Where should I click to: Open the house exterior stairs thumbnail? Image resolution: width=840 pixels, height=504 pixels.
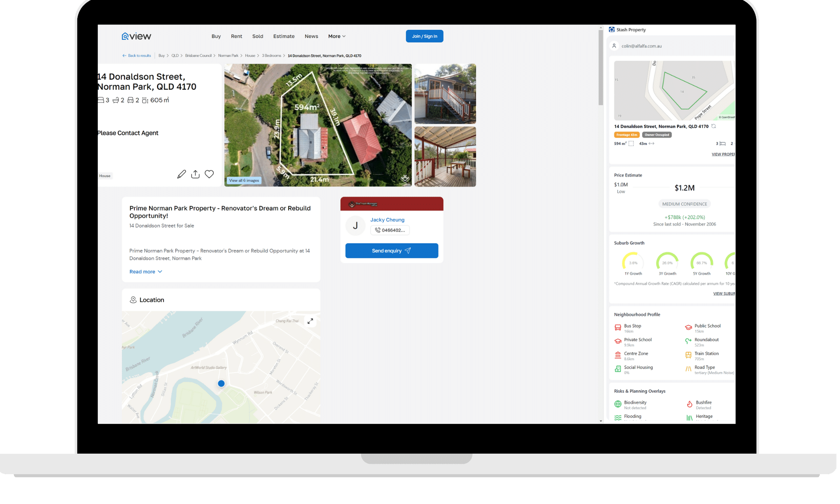tap(445, 94)
